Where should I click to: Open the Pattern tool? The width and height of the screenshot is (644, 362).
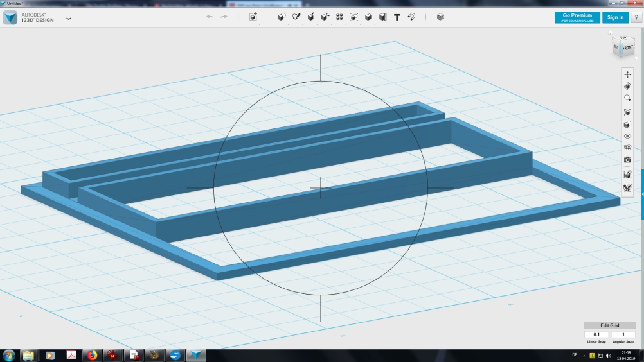(339, 17)
